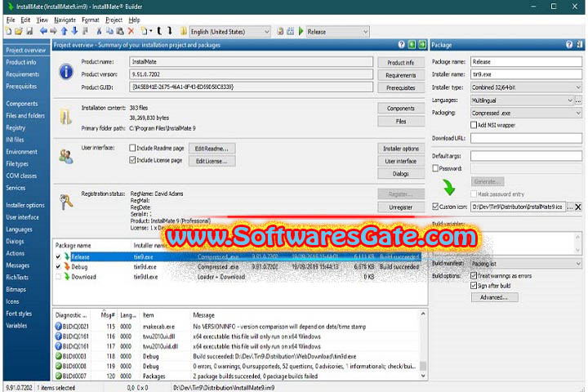Click the registration keys icon
Image resolution: width=588 pixels, height=392 pixels.
[x=66, y=202]
